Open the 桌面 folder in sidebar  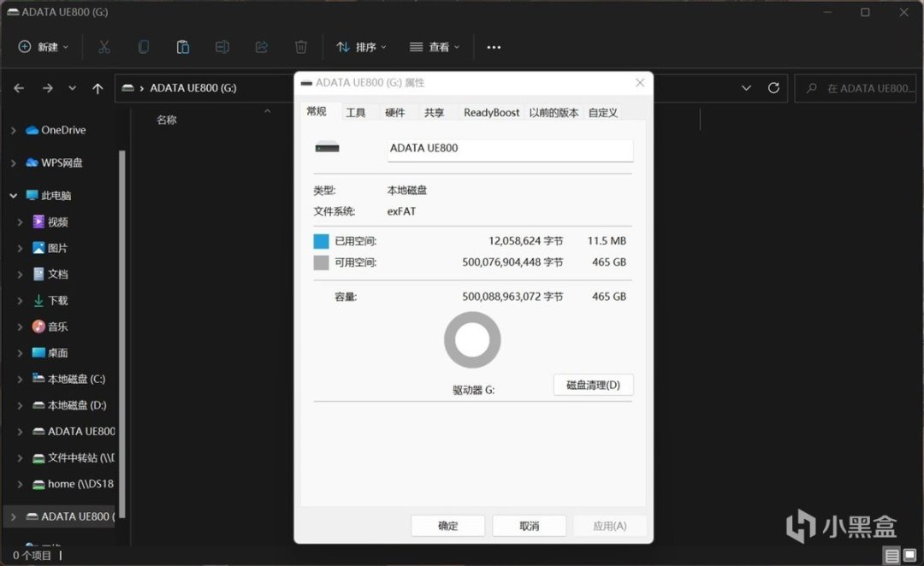pos(50,353)
